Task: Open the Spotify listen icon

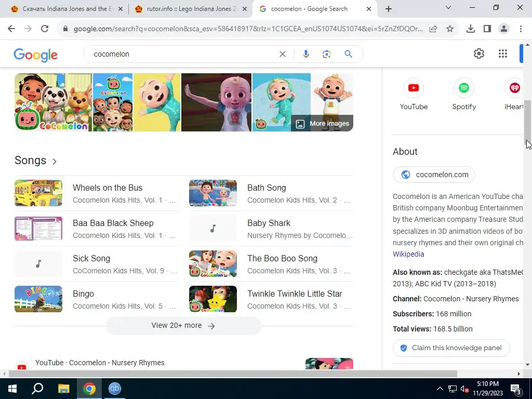Action: pyautogui.click(x=464, y=88)
